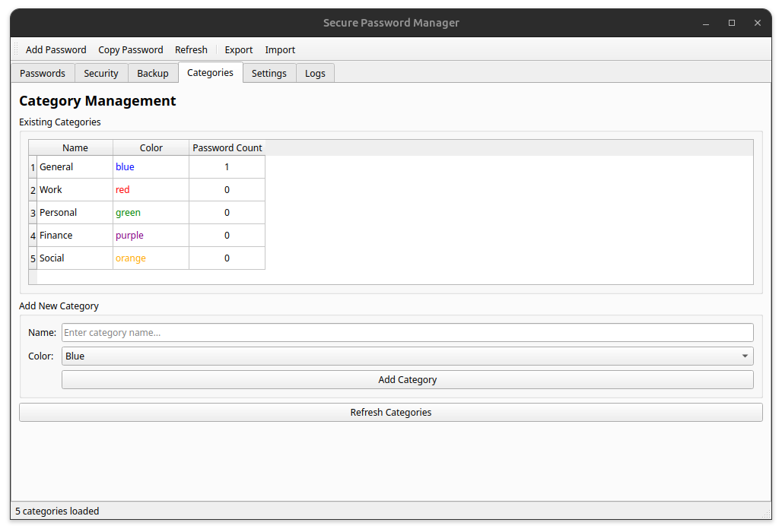Click the Work row password count
782x532 pixels.
click(x=227, y=190)
